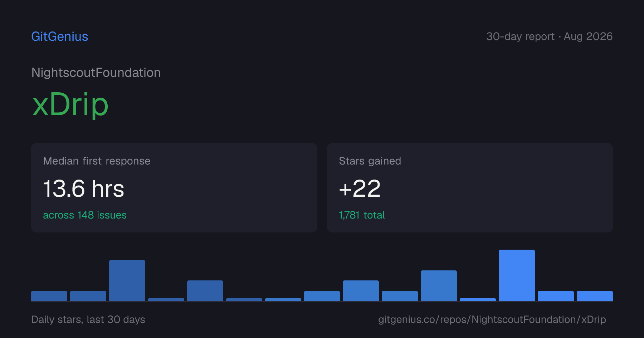Click the 13.6 hrs value

(83, 188)
